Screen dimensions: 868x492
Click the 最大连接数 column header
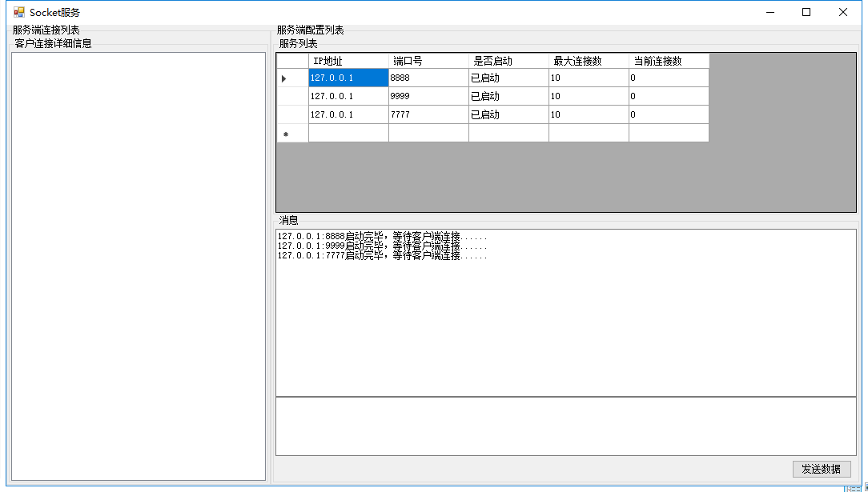(x=589, y=61)
